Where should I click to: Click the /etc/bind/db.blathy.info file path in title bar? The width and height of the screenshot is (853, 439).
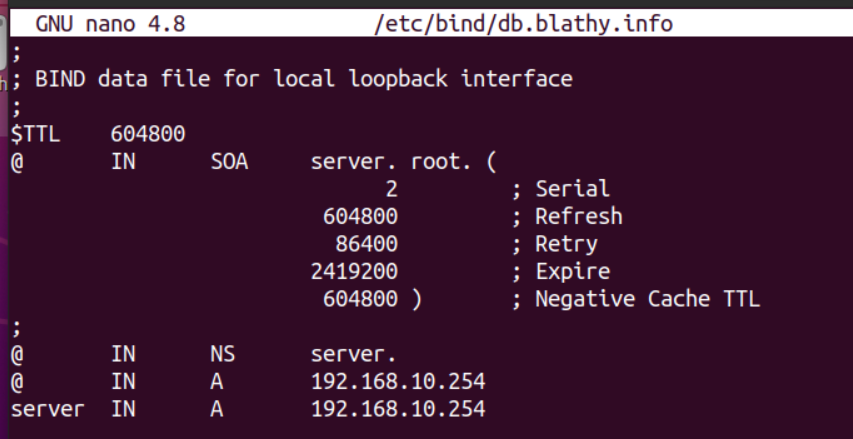(x=523, y=23)
